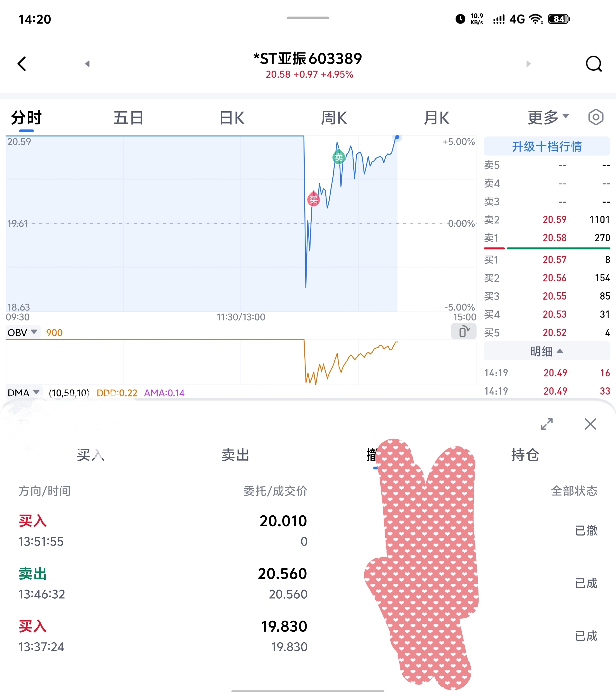This screenshot has height=695, width=616.
Task: Open the 更多 dropdown
Action: [x=548, y=118]
